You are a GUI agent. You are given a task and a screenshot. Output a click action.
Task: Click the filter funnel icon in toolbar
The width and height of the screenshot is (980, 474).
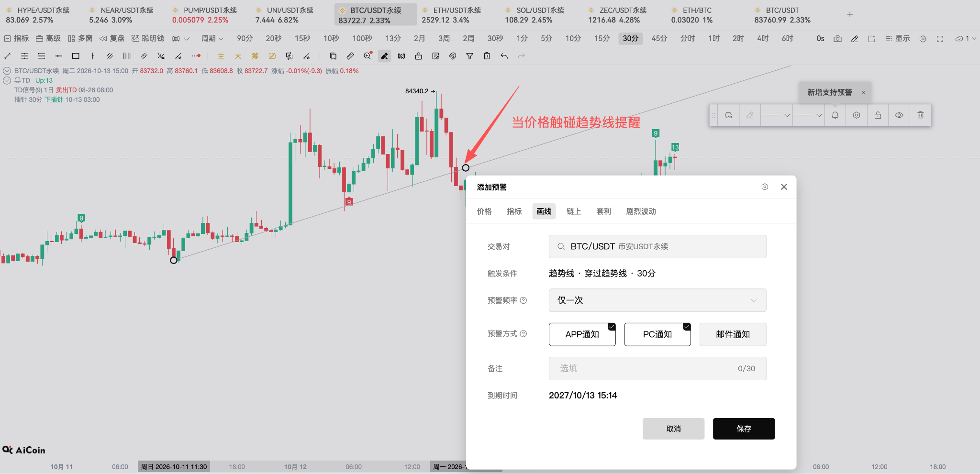[470, 56]
